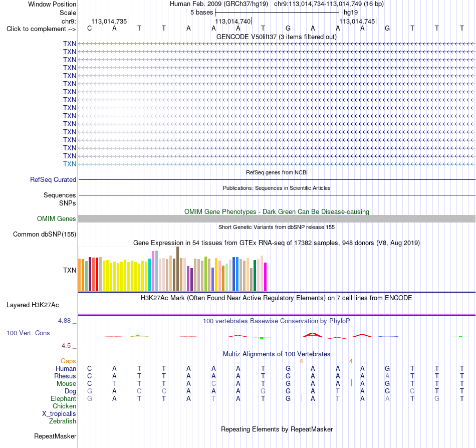The image size is (476, 448).
Task: Open 'Repeating Elements by RepeatMasker' title
Action: (x=277, y=429)
